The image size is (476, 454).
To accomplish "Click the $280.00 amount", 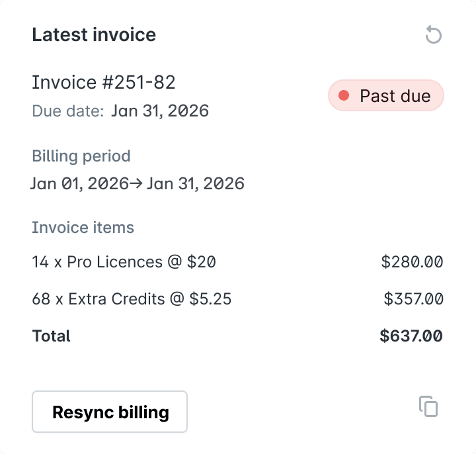I will (412, 262).
